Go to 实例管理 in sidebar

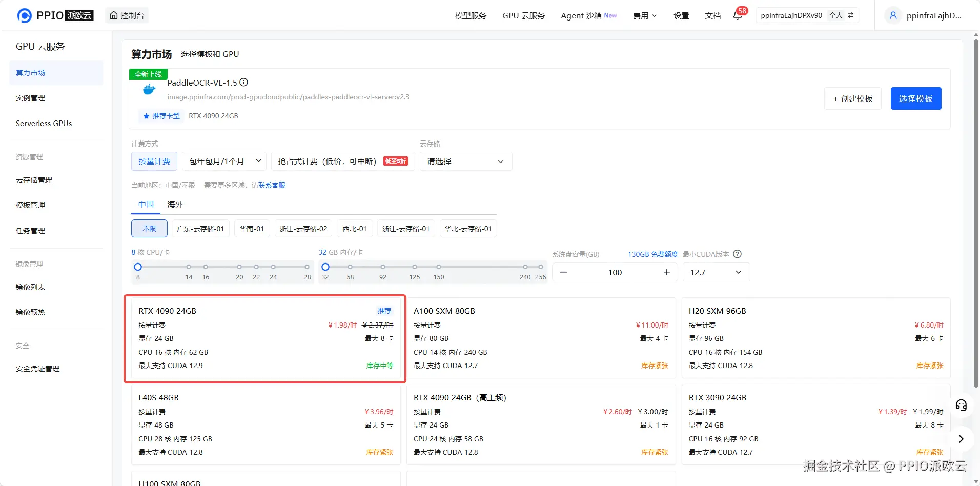(56, 98)
